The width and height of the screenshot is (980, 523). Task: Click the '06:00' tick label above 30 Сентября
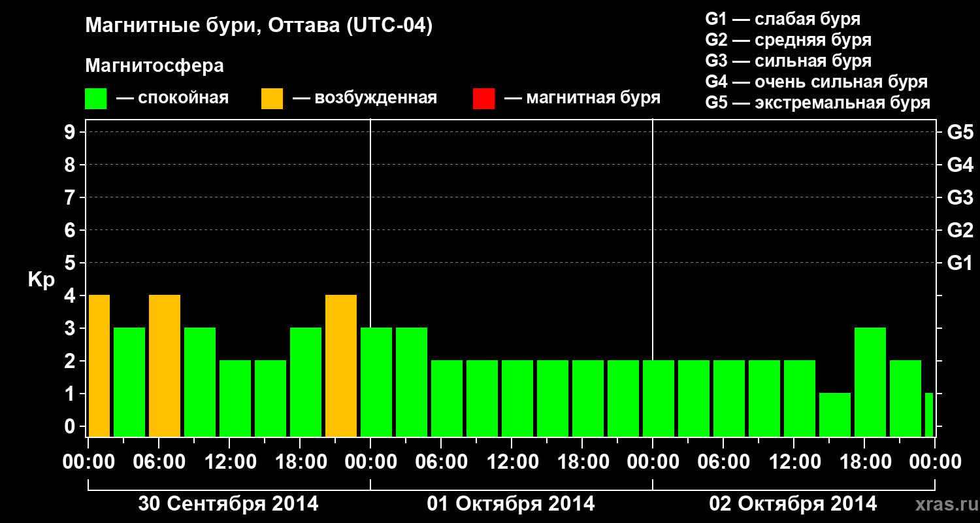(x=159, y=462)
